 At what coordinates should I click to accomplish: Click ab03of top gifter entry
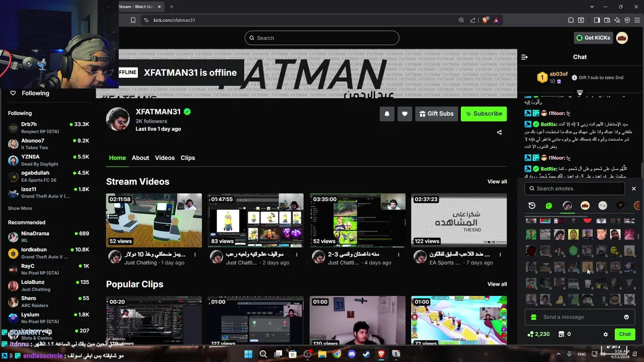pos(552,77)
